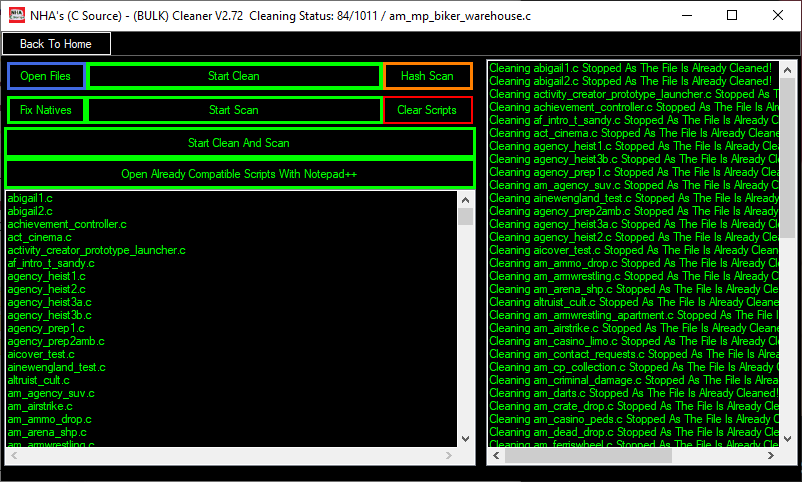Click Start Scan
Image resolution: width=802 pixels, height=482 pixels.
point(234,110)
